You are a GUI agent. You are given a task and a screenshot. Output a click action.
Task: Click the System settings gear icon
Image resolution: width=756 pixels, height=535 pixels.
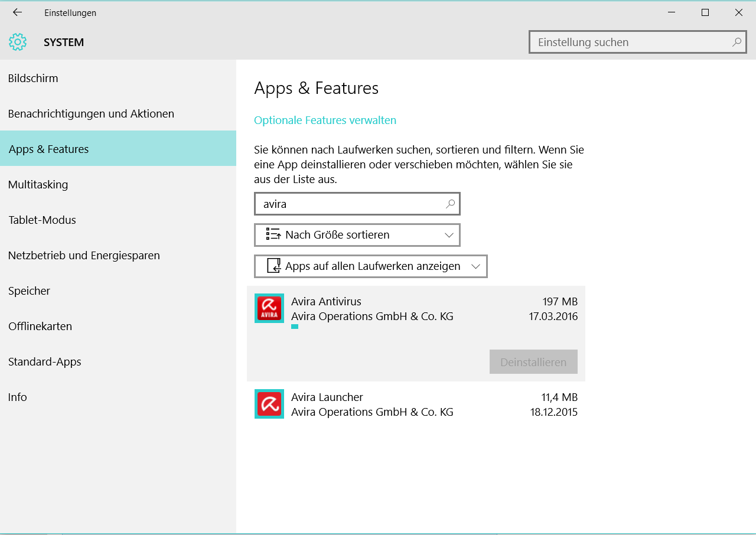pyautogui.click(x=18, y=42)
